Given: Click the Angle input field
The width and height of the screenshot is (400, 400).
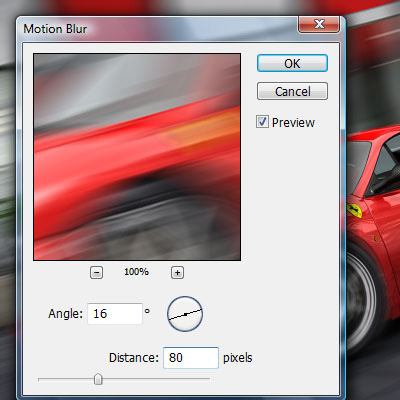Looking at the screenshot, I should point(115,314).
